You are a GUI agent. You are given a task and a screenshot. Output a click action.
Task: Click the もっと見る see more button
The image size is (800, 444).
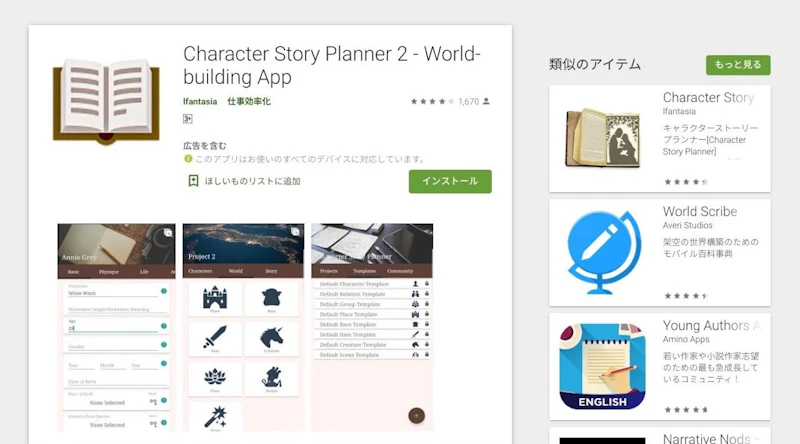pyautogui.click(x=738, y=65)
